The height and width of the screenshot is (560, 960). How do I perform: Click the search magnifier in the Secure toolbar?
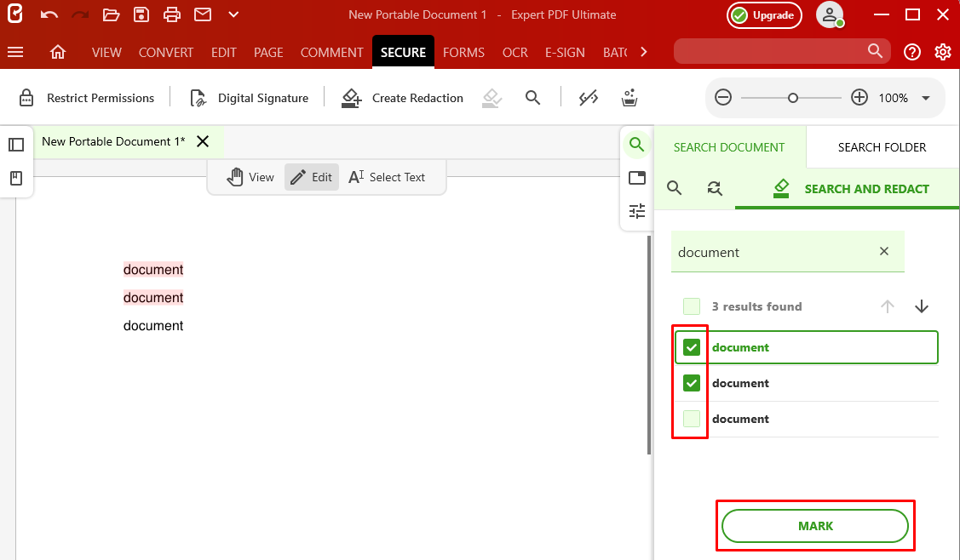tap(532, 98)
